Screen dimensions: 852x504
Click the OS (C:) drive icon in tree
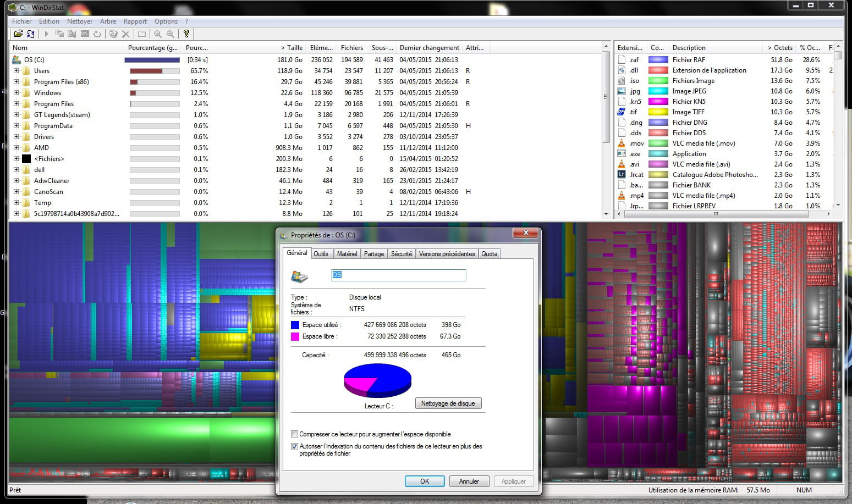click(x=17, y=59)
